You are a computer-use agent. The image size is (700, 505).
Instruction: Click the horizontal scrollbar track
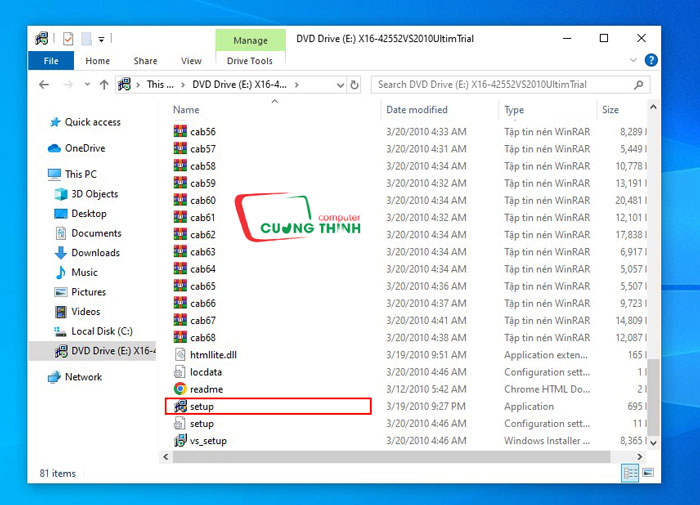click(392, 457)
